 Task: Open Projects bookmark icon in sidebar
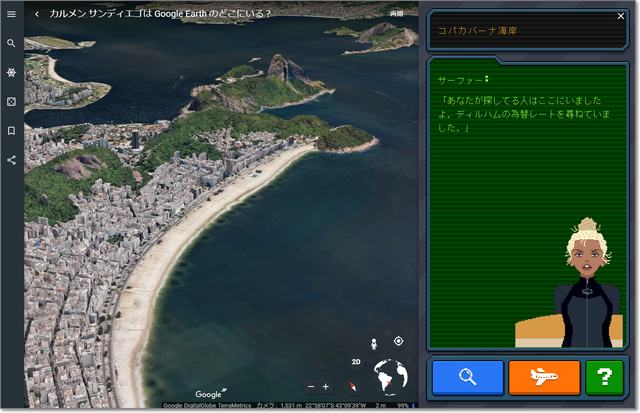pyautogui.click(x=11, y=131)
